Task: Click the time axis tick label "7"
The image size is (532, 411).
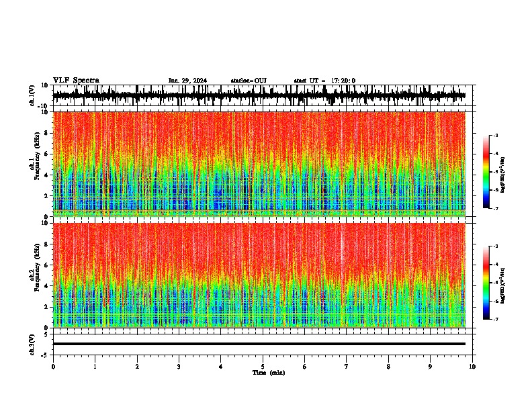Action: 347,367
